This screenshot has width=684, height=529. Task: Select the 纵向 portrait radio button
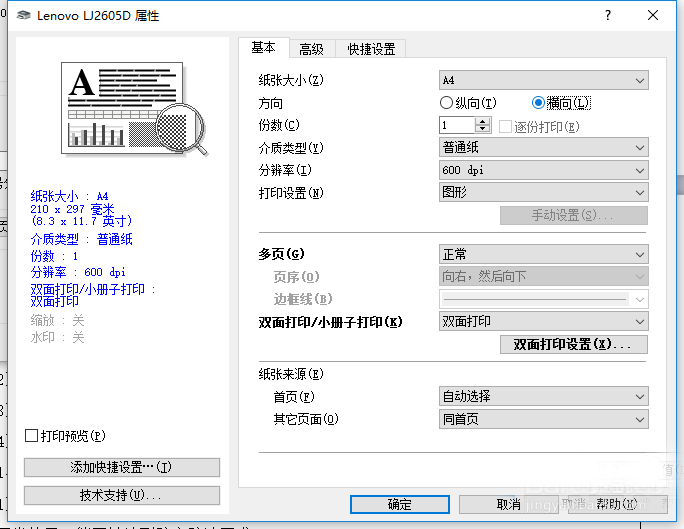(x=446, y=103)
